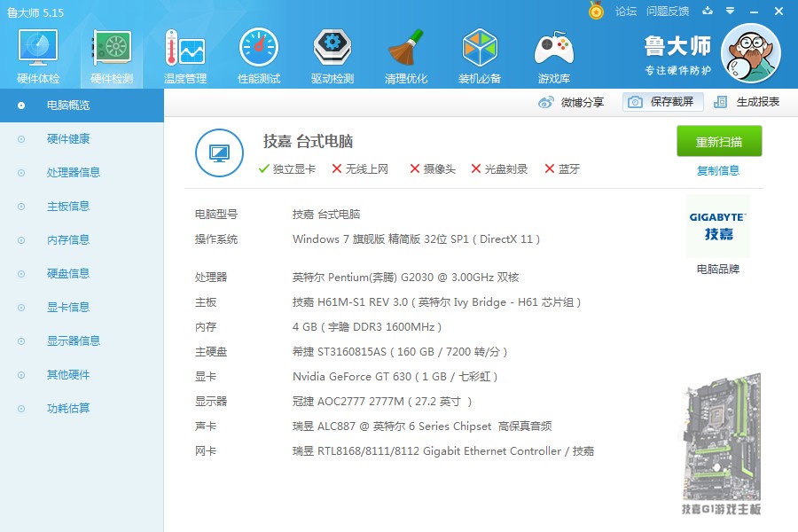This screenshot has height=532, width=798.
Task: Click the green 重新扫描 rescan button
Action: pyautogui.click(x=719, y=141)
